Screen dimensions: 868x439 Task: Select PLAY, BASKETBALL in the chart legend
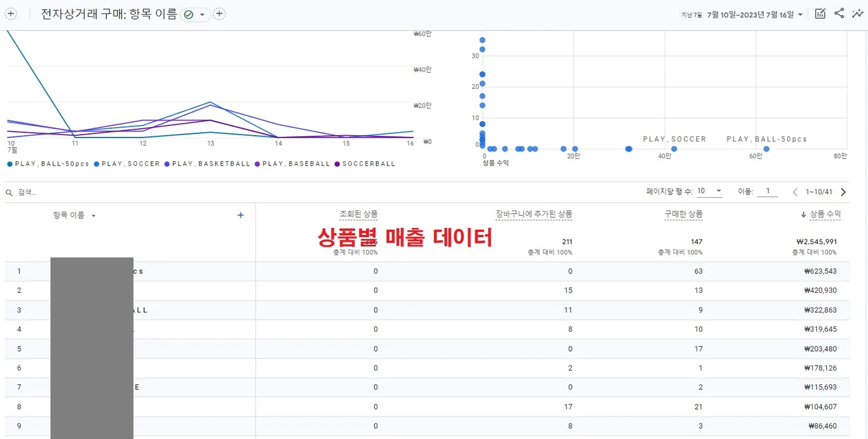coord(208,164)
